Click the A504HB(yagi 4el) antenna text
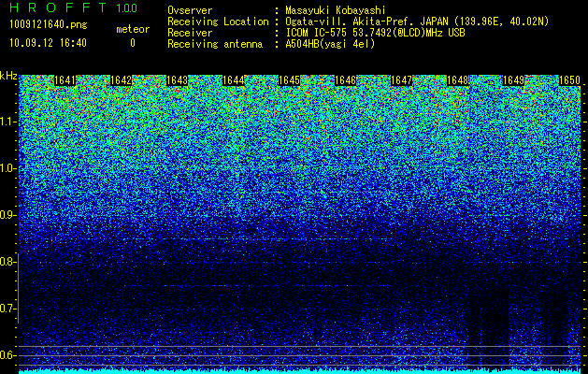The width and height of the screenshot is (588, 374). (x=330, y=44)
